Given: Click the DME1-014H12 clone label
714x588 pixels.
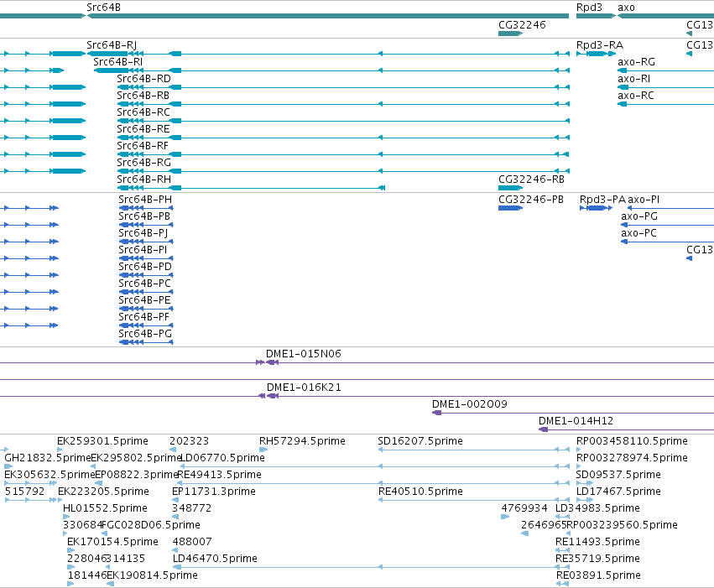Looking at the screenshot, I should pyautogui.click(x=576, y=421).
